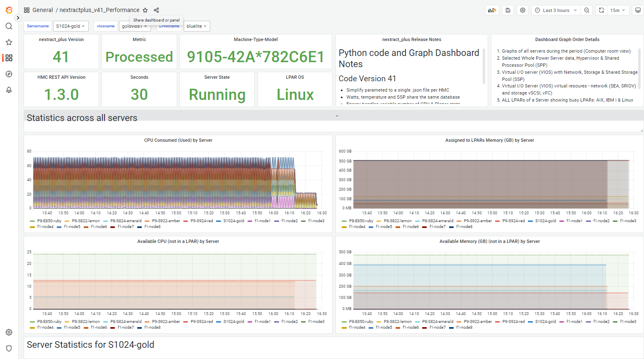
Task: Open dashboard settings gear in top bar
Action: pyautogui.click(x=522, y=10)
